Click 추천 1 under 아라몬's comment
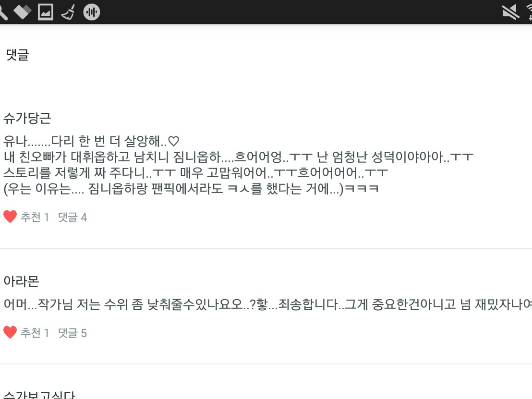 [x=35, y=333]
